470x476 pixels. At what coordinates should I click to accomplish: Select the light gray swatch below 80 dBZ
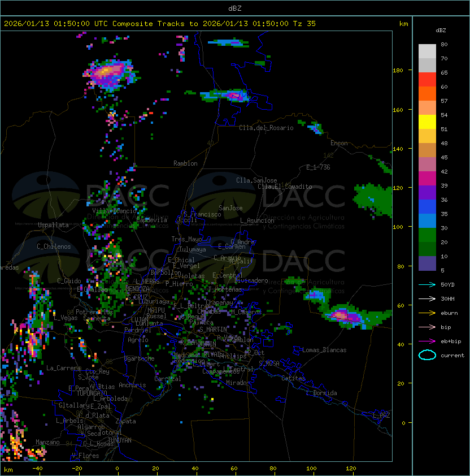tap(427, 51)
